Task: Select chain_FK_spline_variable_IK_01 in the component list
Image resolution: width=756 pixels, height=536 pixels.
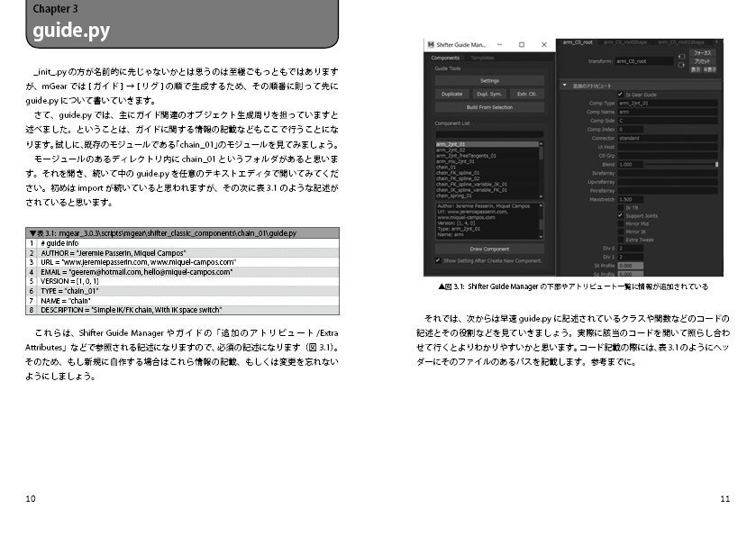Action: [487, 184]
